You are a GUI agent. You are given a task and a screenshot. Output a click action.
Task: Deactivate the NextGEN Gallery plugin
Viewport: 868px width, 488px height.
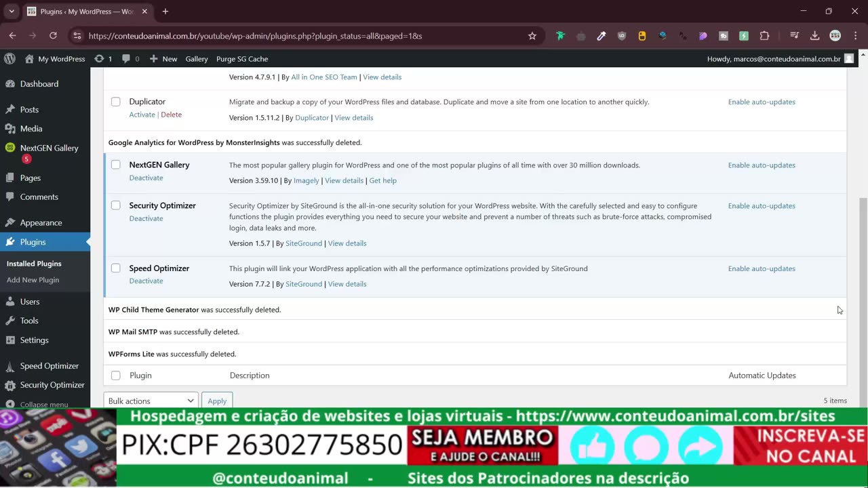[x=146, y=178]
